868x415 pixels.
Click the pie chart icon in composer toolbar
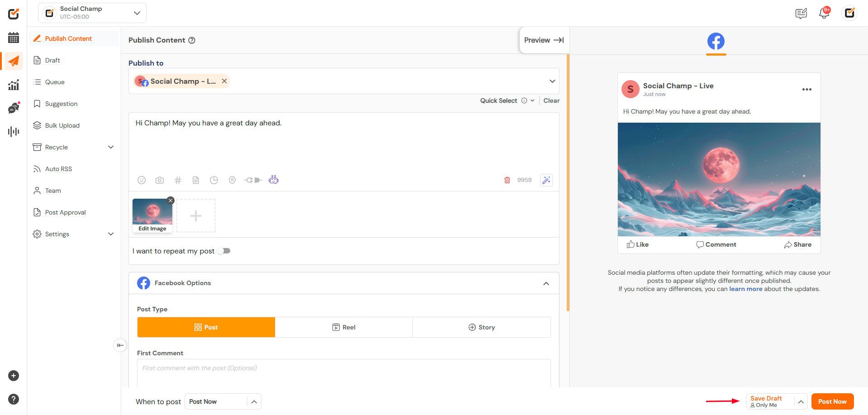point(214,180)
